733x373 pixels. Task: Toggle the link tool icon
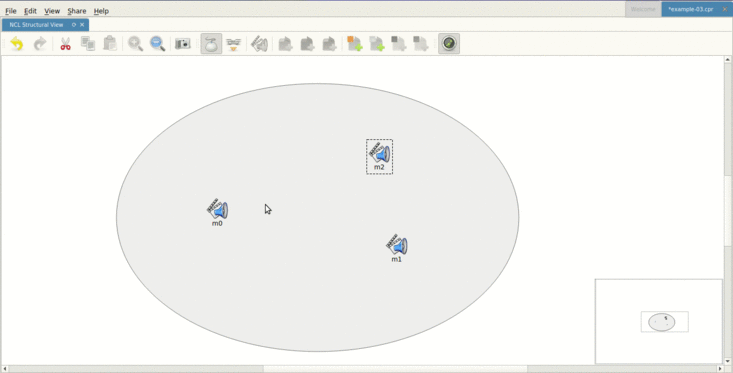pos(233,44)
